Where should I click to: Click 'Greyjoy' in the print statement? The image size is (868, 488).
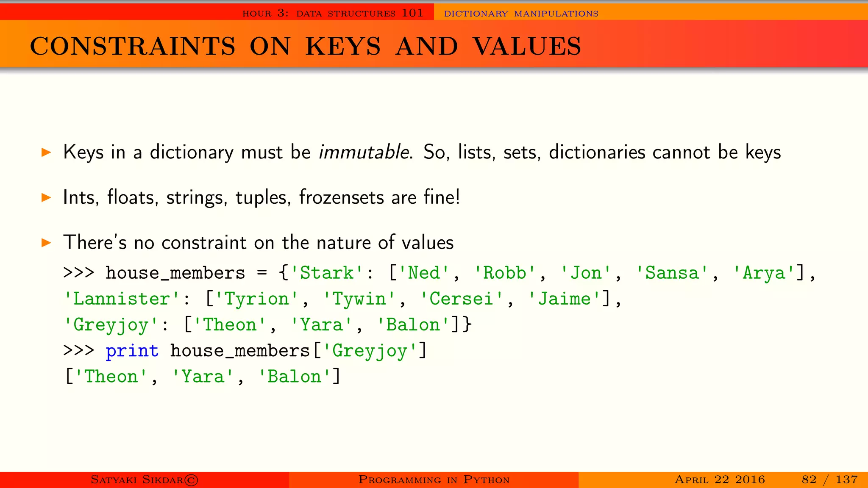point(370,351)
